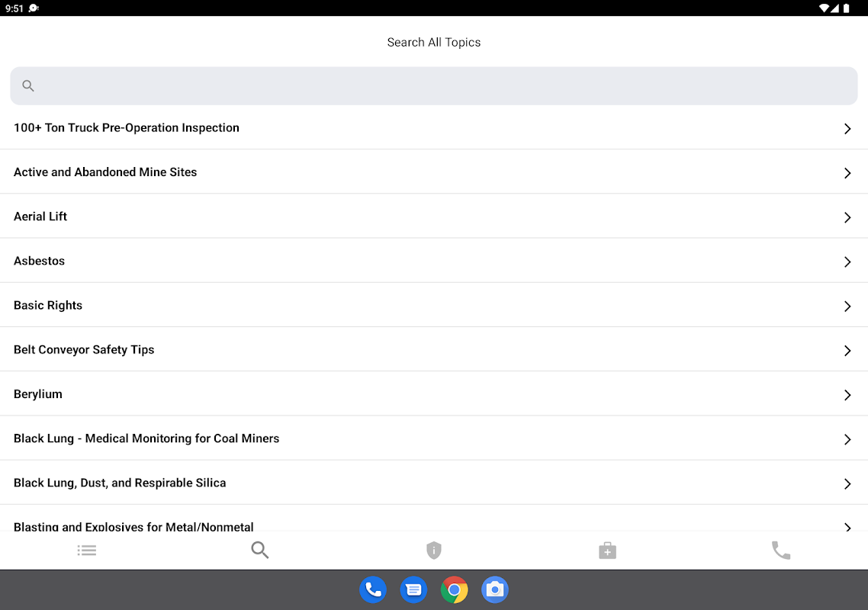Tap the battery status bar icon

click(847, 8)
